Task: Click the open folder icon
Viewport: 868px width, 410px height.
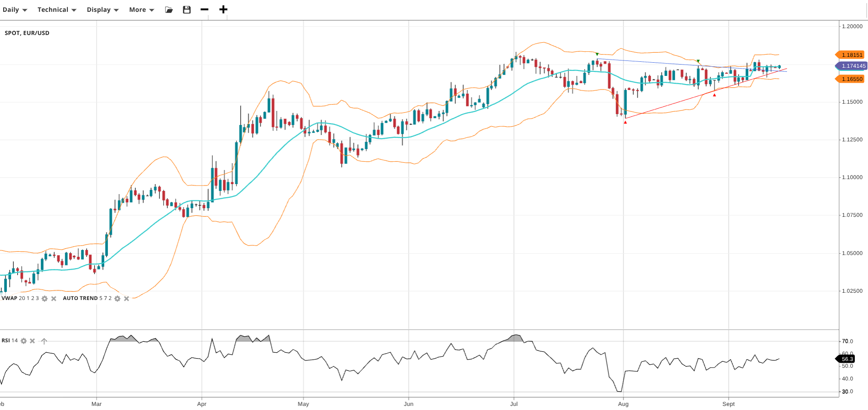Action: pyautogui.click(x=169, y=10)
